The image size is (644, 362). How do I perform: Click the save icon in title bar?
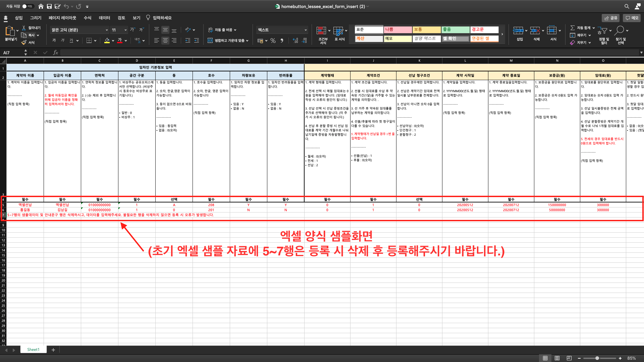[49, 6]
